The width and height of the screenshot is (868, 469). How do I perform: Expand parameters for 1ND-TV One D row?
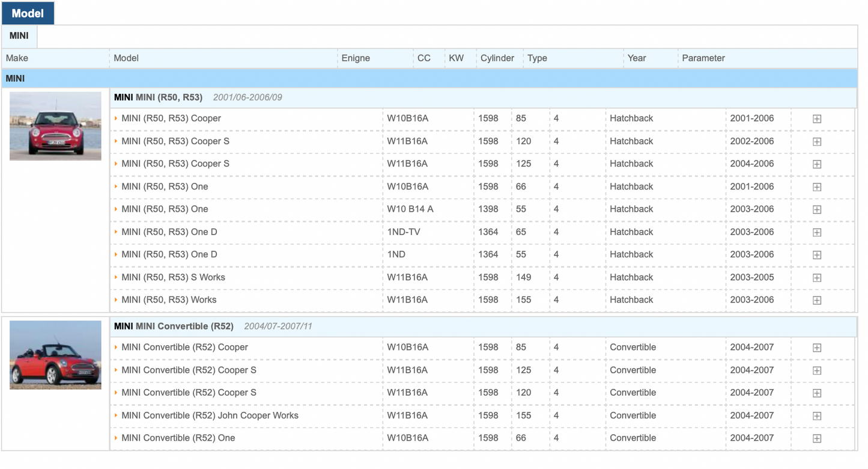(x=817, y=233)
